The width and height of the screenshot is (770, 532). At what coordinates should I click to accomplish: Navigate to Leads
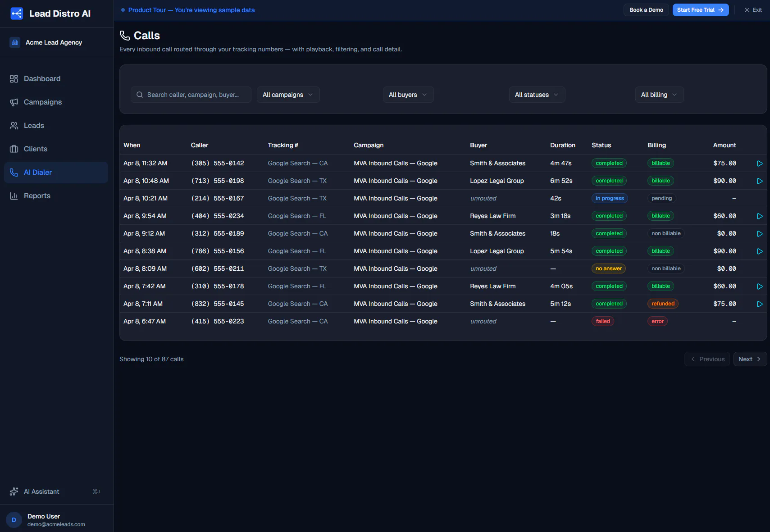pos(56,126)
